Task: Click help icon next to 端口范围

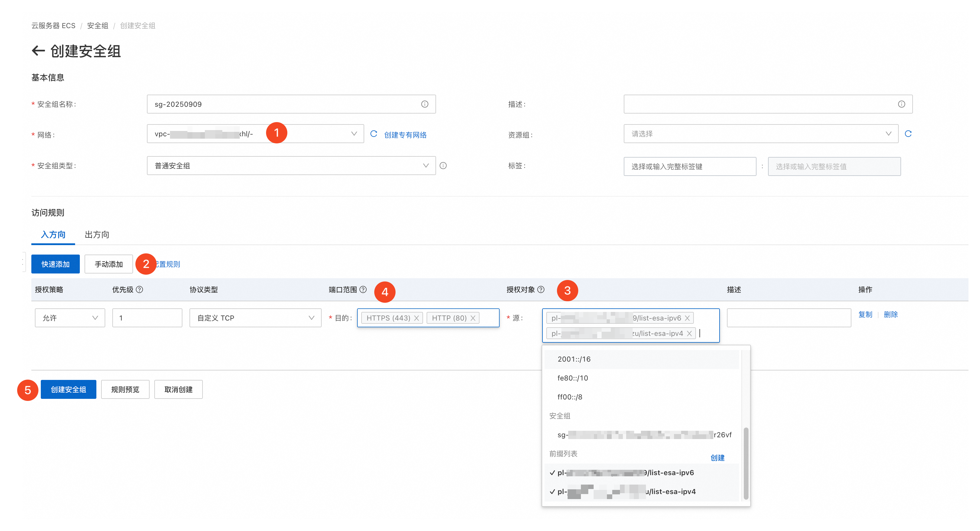Action: coord(363,290)
